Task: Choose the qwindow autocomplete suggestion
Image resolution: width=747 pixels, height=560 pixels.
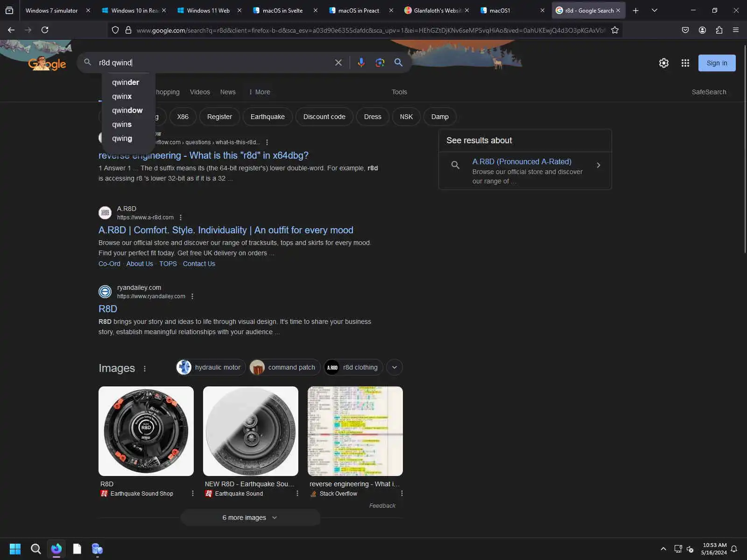Action: point(128,110)
